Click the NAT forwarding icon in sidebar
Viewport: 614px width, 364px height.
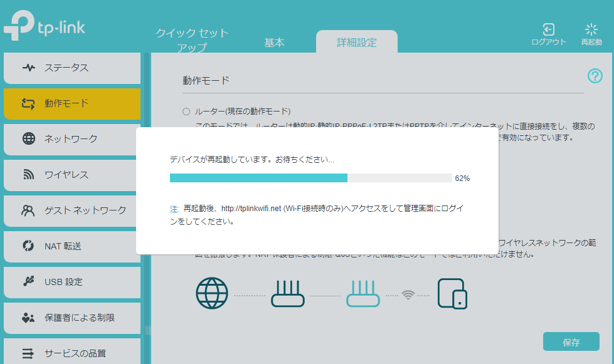29,246
